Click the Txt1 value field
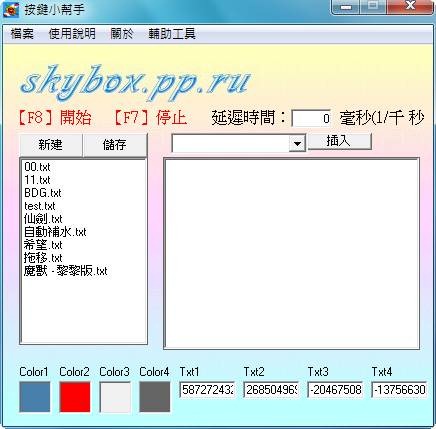The image size is (436, 429). pos(207,390)
